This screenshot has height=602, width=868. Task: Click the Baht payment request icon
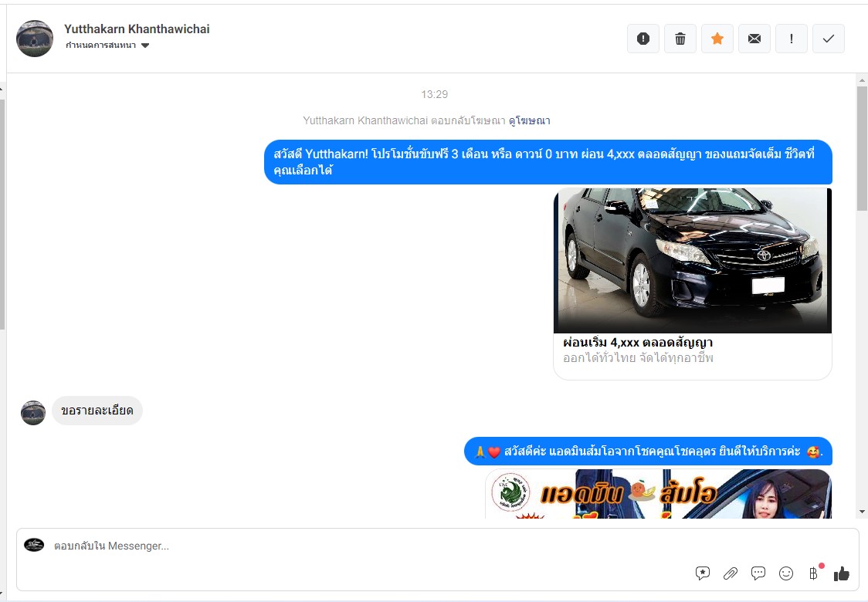pos(813,573)
